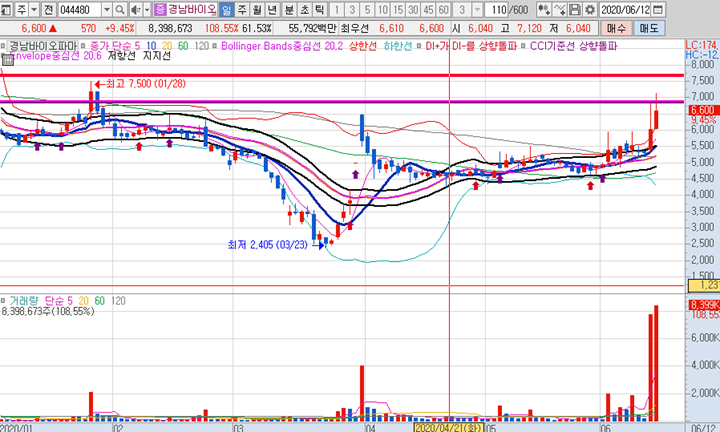This screenshot has height=432, width=720.
Task: Click the 저항선 resistance line label
Action: (x=122, y=56)
